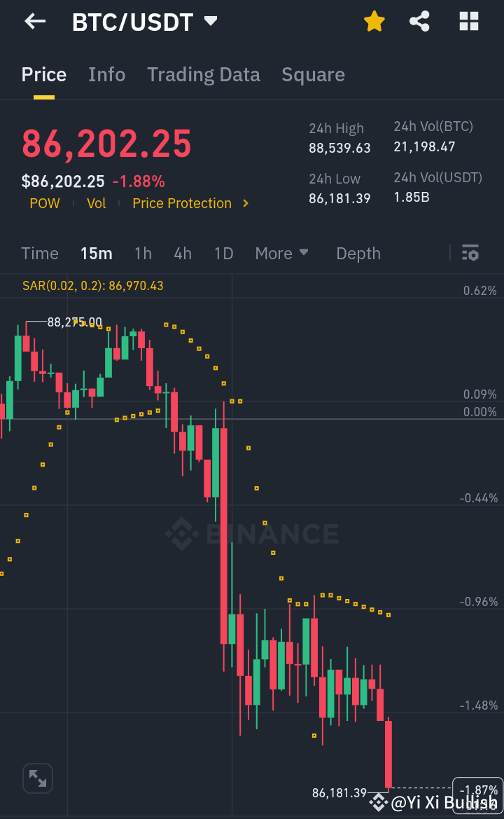
Task: Open chart indicator settings icon
Action: (x=470, y=253)
